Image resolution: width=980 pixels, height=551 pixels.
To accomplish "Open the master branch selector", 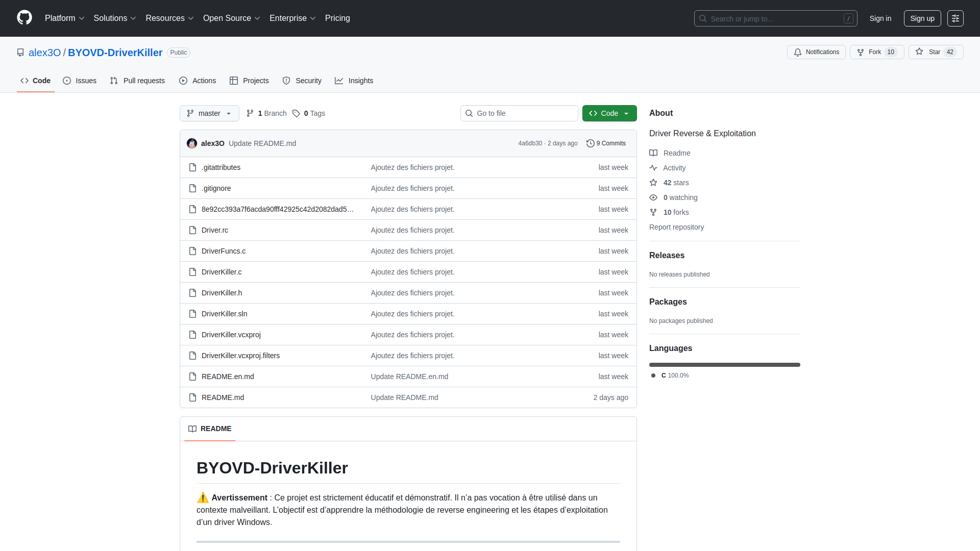I will click(209, 113).
